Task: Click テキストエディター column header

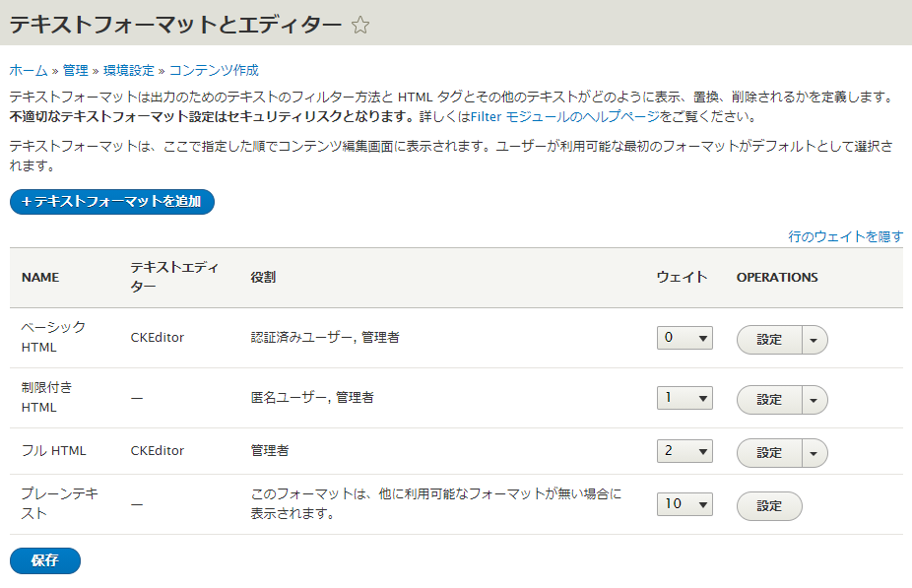Action: click(174, 277)
